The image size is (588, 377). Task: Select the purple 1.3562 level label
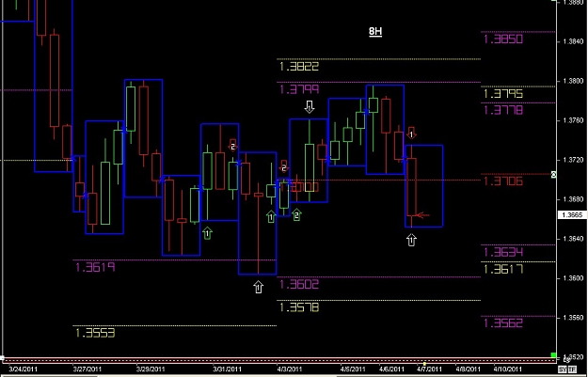pos(503,323)
